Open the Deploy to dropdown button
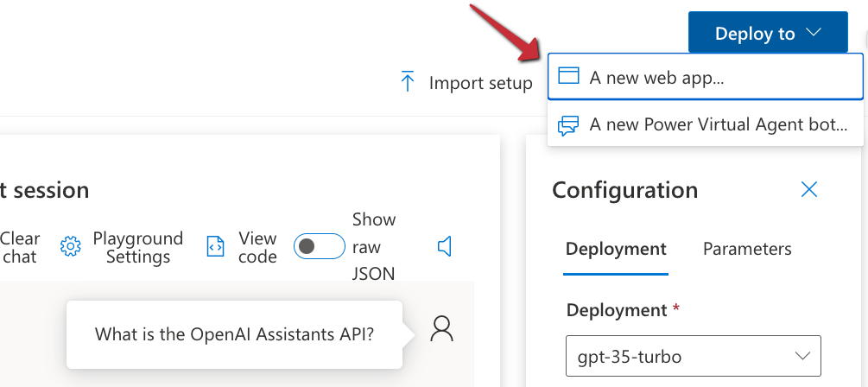This screenshot has width=868, height=387. click(767, 34)
